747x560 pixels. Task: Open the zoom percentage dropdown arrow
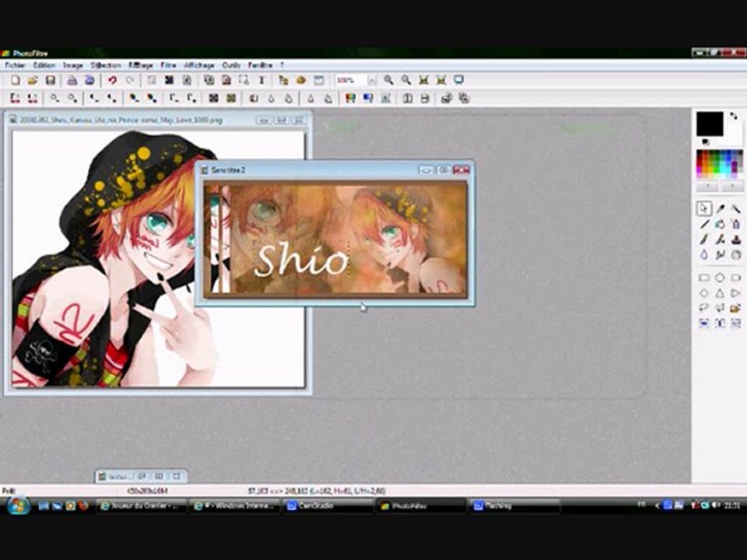pyautogui.click(x=372, y=80)
